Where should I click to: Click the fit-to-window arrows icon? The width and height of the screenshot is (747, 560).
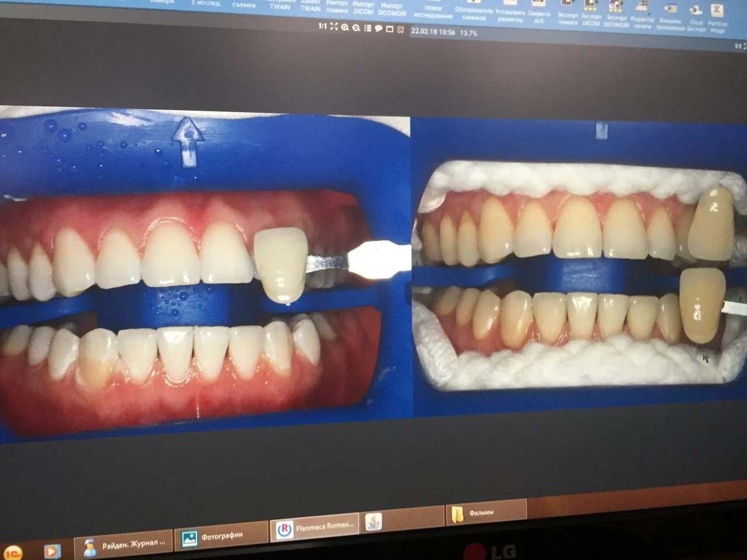pos(334,27)
